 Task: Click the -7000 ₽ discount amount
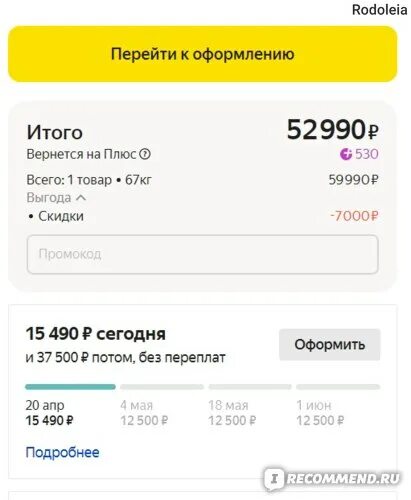click(354, 216)
